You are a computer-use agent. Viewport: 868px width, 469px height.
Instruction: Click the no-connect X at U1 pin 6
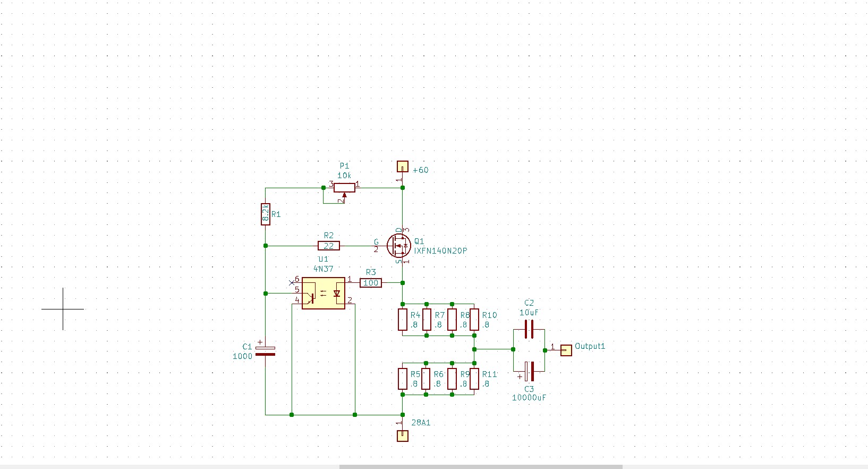click(x=291, y=282)
